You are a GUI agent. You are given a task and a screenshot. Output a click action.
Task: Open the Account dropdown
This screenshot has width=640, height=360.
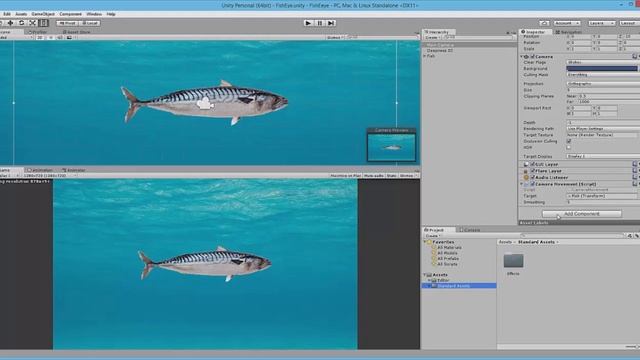pyautogui.click(x=567, y=23)
